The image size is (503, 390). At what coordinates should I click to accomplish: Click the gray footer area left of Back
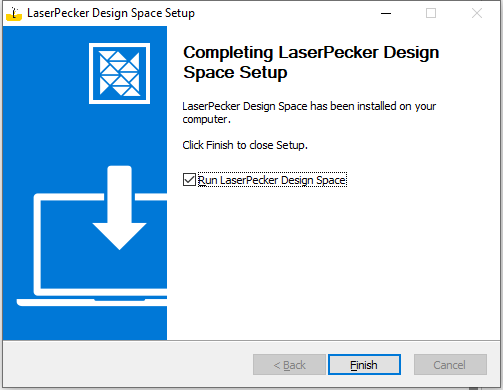coord(127,365)
